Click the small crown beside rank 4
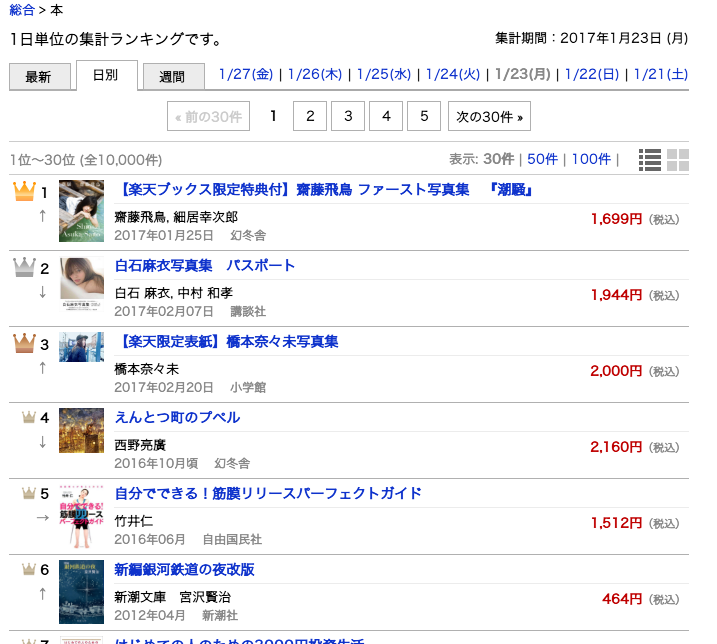 (x=29, y=417)
